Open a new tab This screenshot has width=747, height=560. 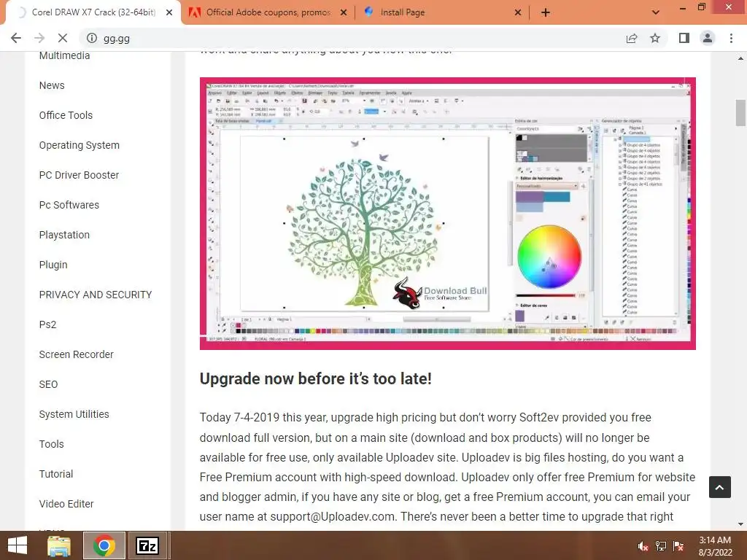[x=546, y=12]
